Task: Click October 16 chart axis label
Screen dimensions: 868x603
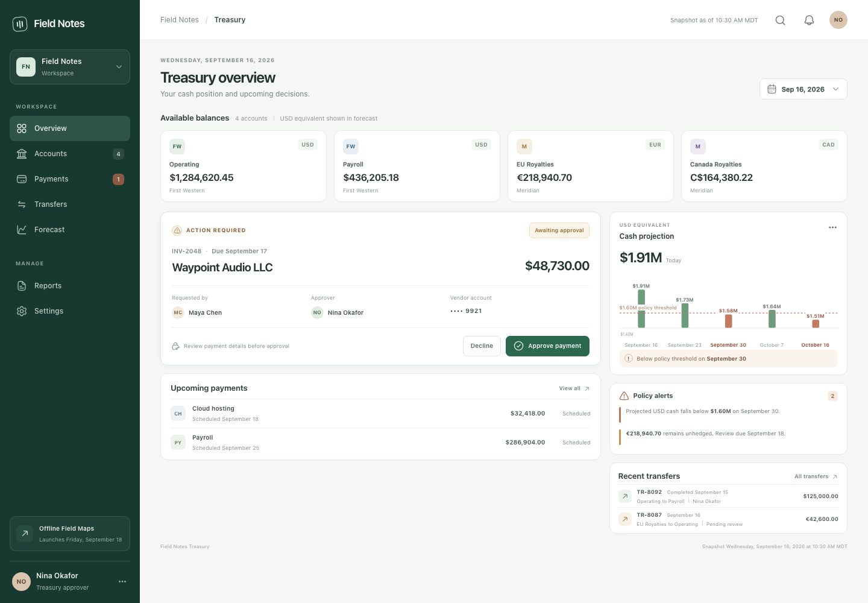Action: pos(815,346)
